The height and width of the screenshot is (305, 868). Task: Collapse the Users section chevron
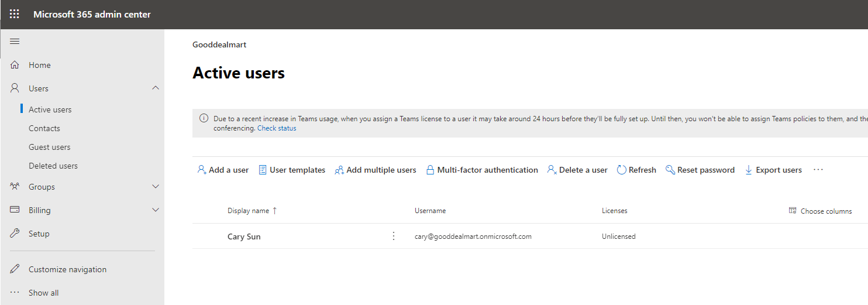point(155,88)
